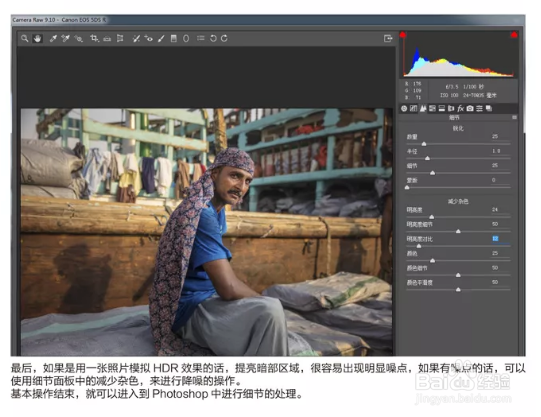The height and width of the screenshot is (417, 541).
Task: Open Camera Raw preferences list icon
Action: coord(200,38)
